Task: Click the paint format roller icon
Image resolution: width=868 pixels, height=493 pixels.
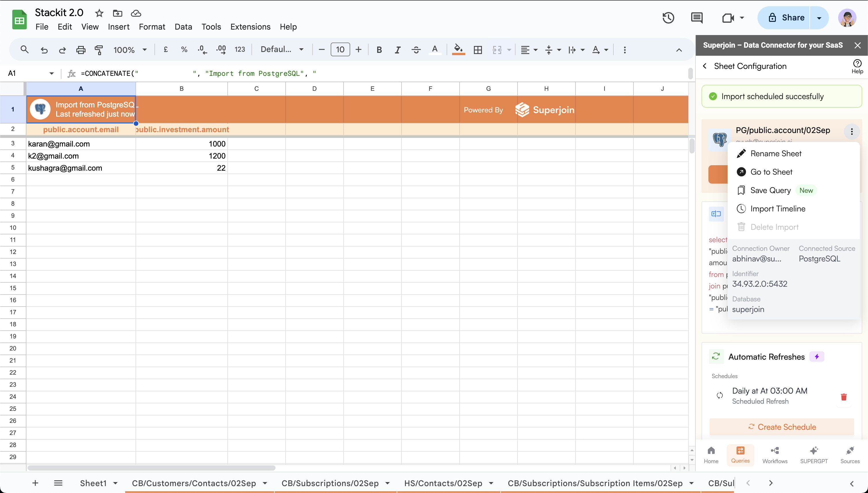Action: click(x=99, y=50)
